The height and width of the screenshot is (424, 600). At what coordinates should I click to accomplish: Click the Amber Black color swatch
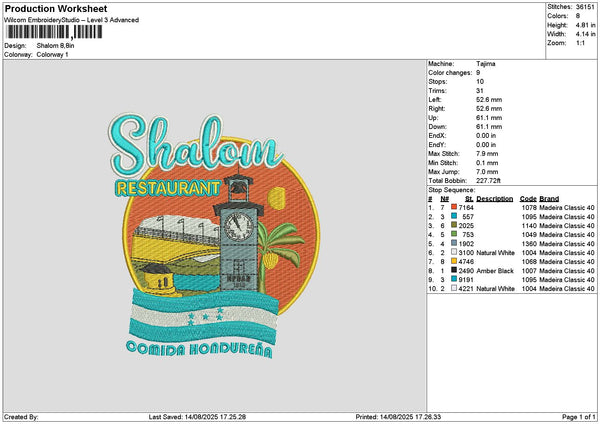click(x=455, y=270)
